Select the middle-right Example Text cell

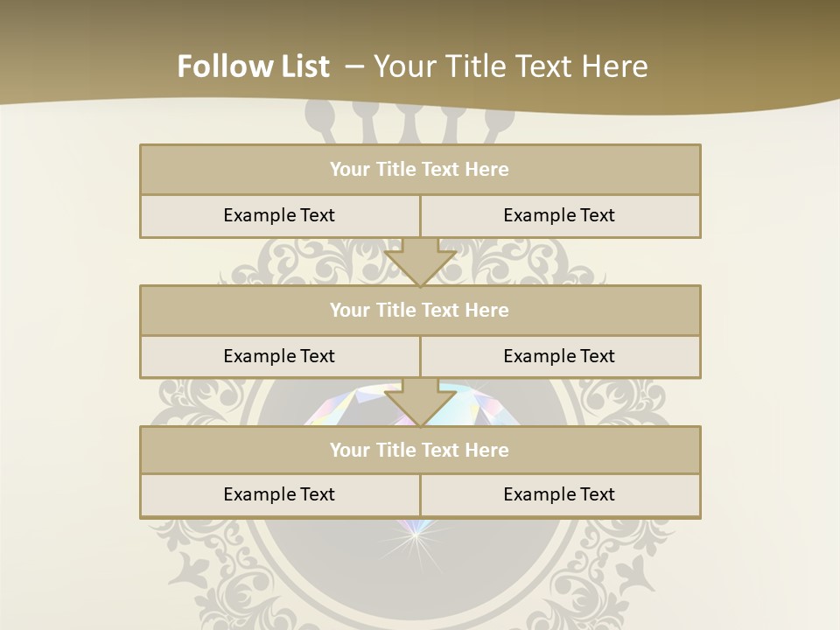coord(560,356)
